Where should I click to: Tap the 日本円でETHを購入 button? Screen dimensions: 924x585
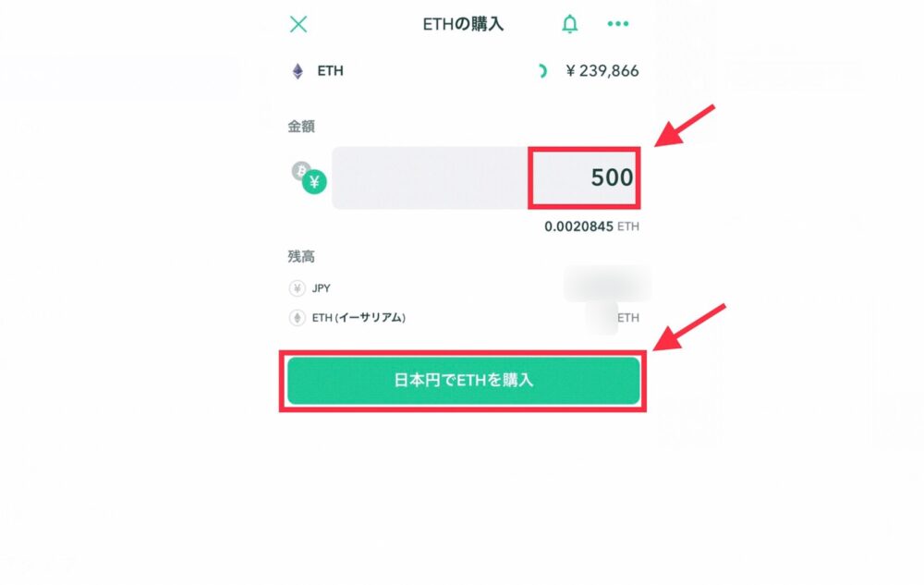pyautogui.click(x=463, y=381)
